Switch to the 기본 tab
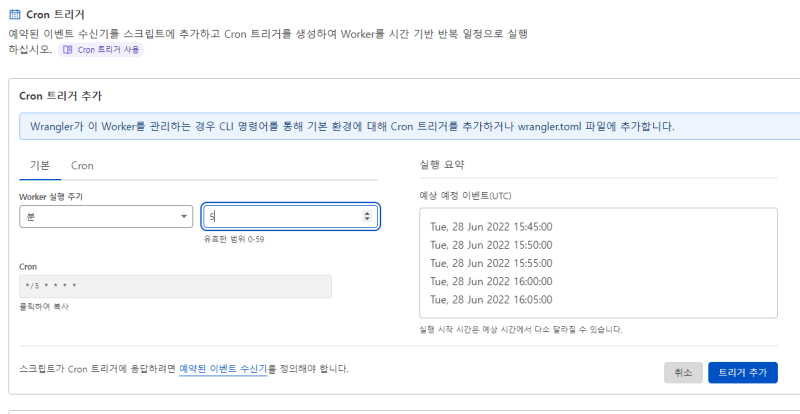Image resolution: width=800 pixels, height=414 pixels. (x=40, y=165)
